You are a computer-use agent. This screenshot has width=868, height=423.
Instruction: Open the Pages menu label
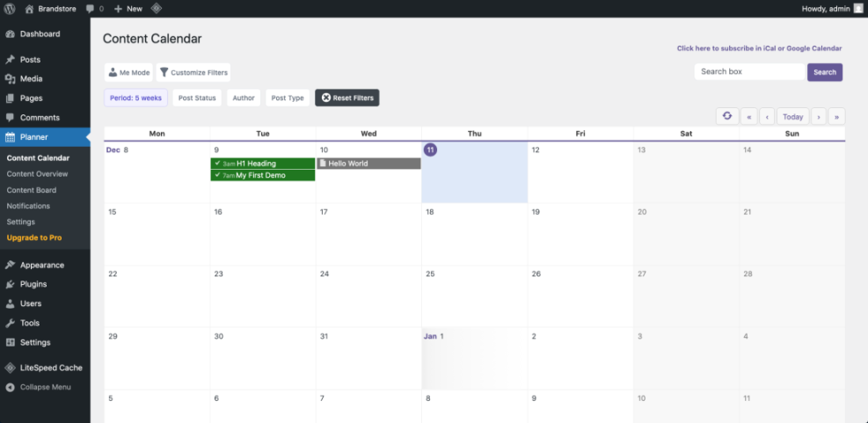coord(32,98)
